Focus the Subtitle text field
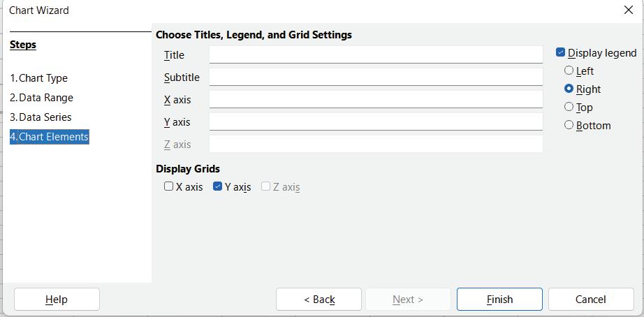The height and width of the screenshot is (317, 644). point(376,77)
